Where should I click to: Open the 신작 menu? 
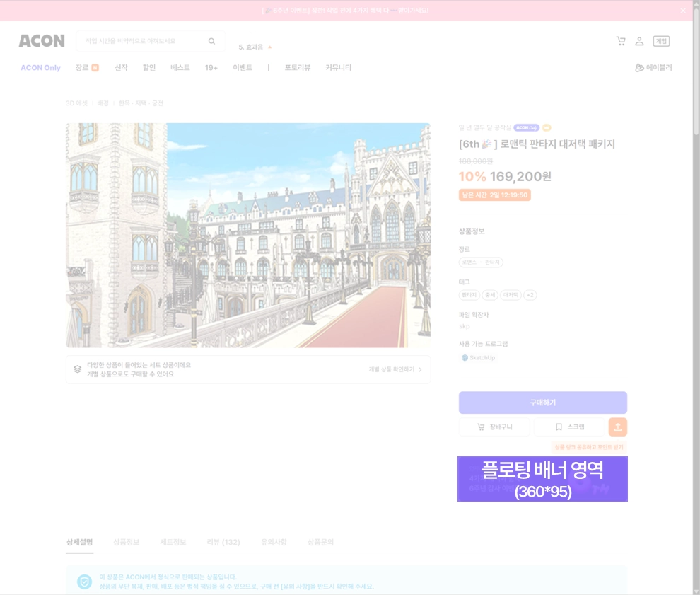(121, 67)
